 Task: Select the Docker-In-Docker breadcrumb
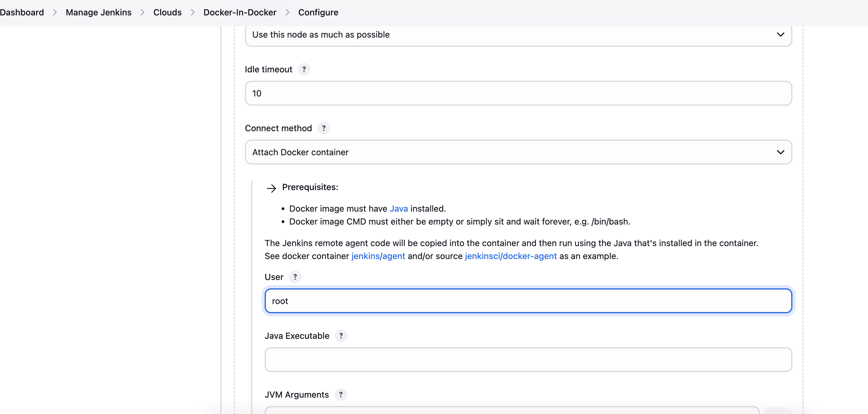(240, 12)
